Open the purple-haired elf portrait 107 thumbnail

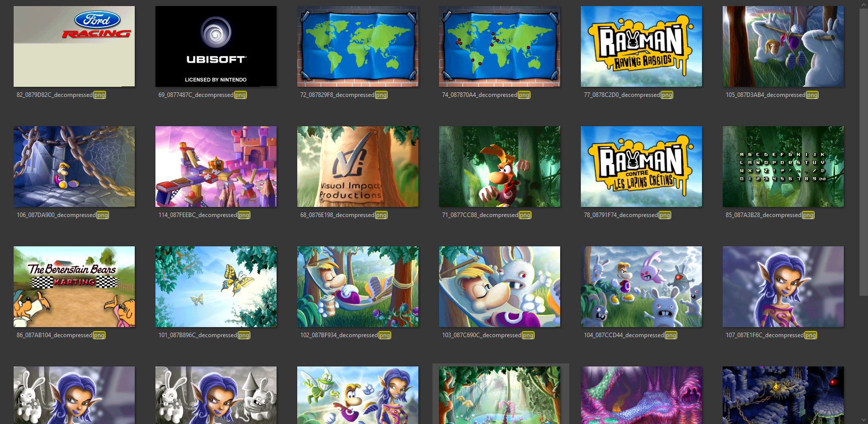[783, 287]
